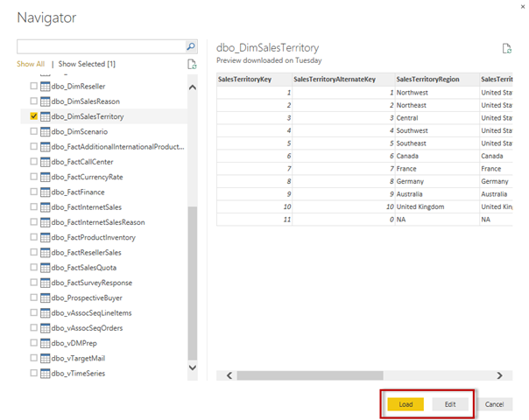Click the dbo_ProspectiveBuyer table icon
The image size is (529, 420).
pos(45,297)
